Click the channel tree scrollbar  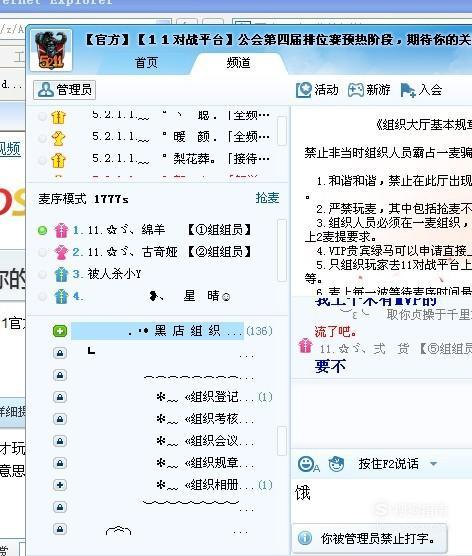282,440
